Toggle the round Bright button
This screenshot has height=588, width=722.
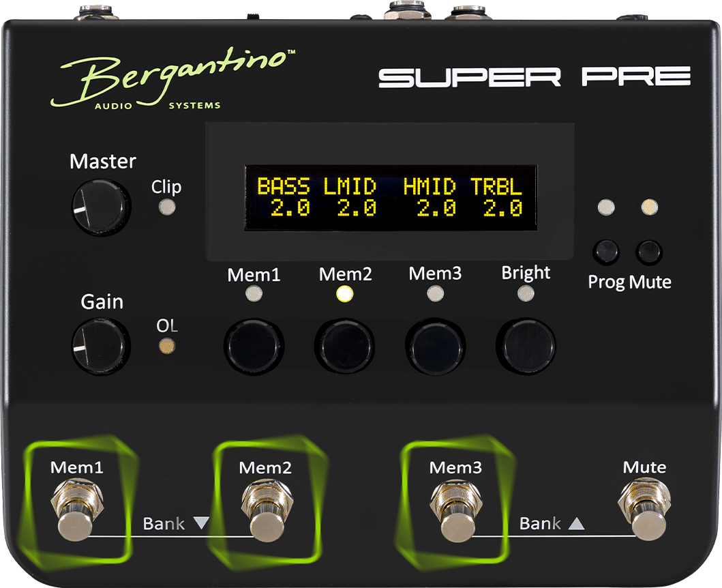coord(525,346)
